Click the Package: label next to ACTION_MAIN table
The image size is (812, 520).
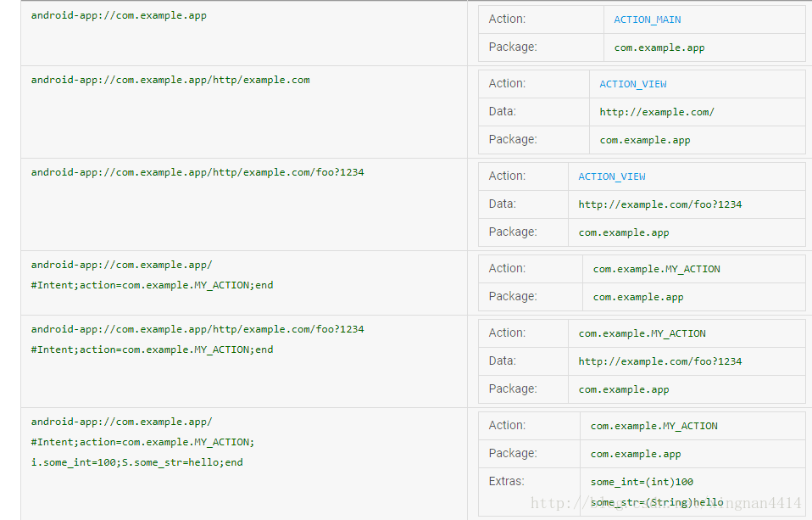point(512,47)
